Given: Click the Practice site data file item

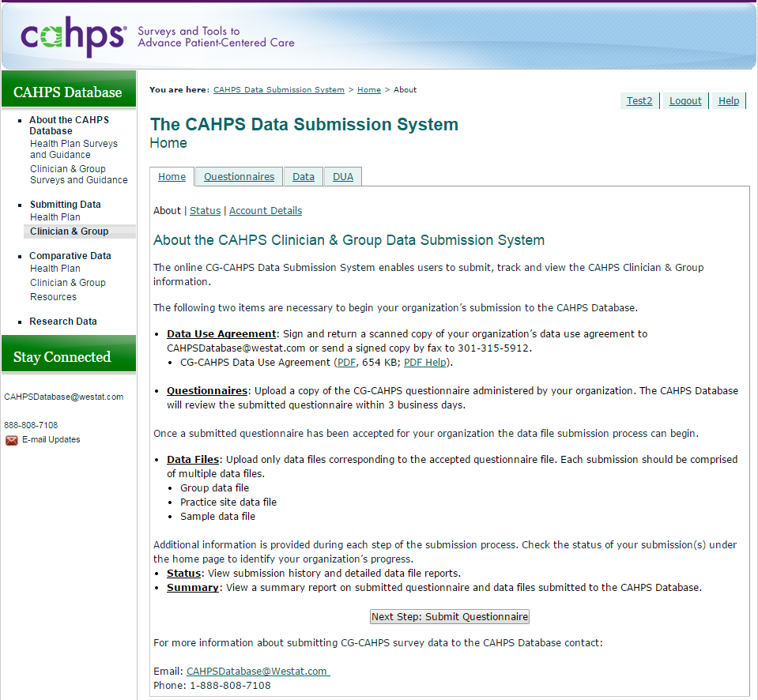Looking at the screenshot, I should tap(228, 502).
